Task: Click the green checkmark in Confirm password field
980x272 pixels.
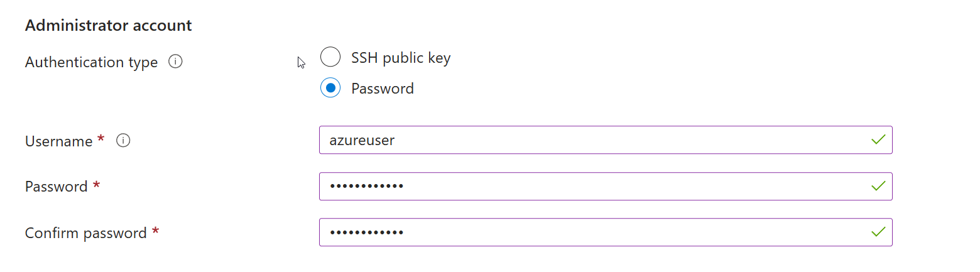Action: (x=878, y=232)
